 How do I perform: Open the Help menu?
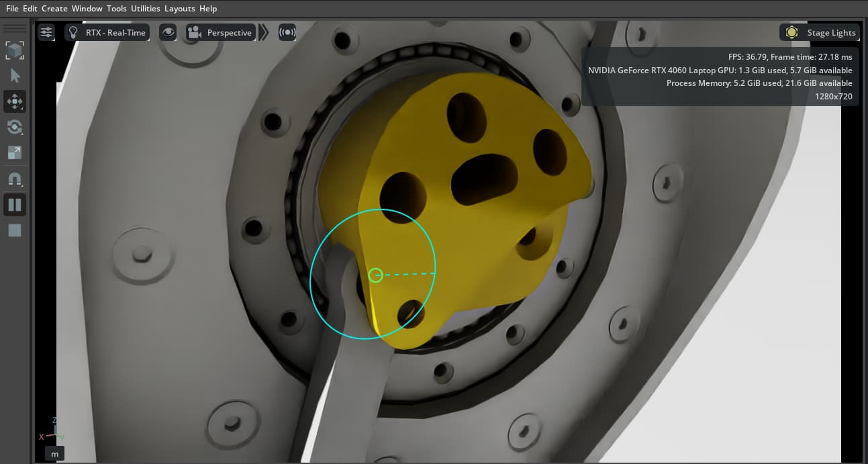click(208, 9)
